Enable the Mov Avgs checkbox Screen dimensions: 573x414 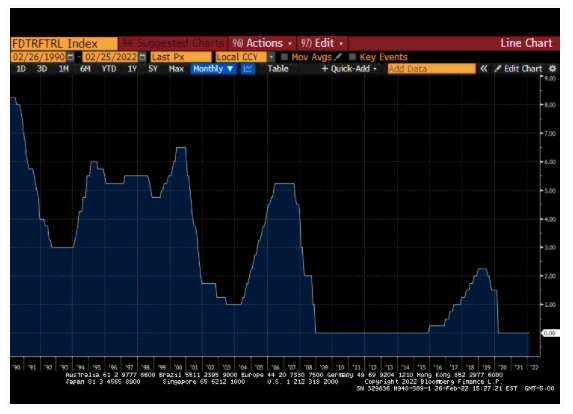284,57
